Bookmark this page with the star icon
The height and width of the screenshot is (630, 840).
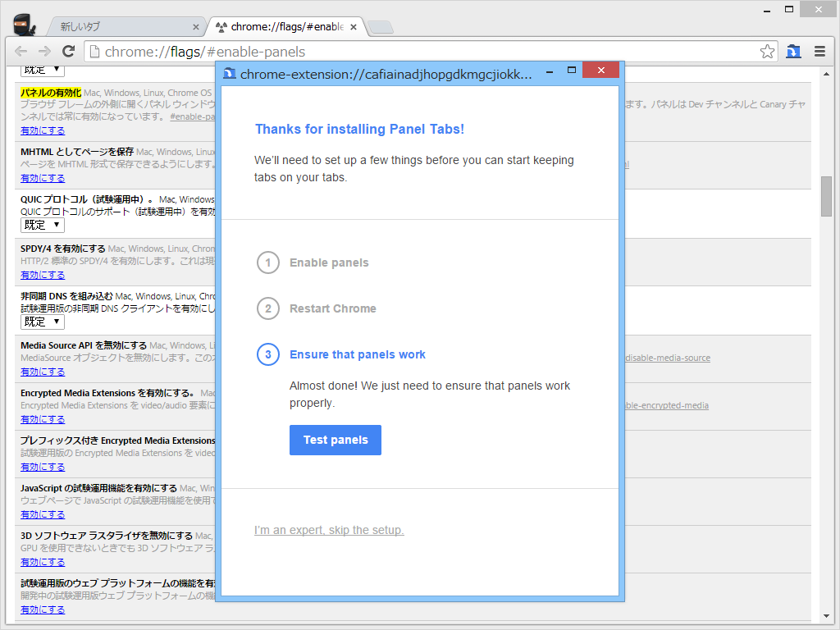click(767, 52)
